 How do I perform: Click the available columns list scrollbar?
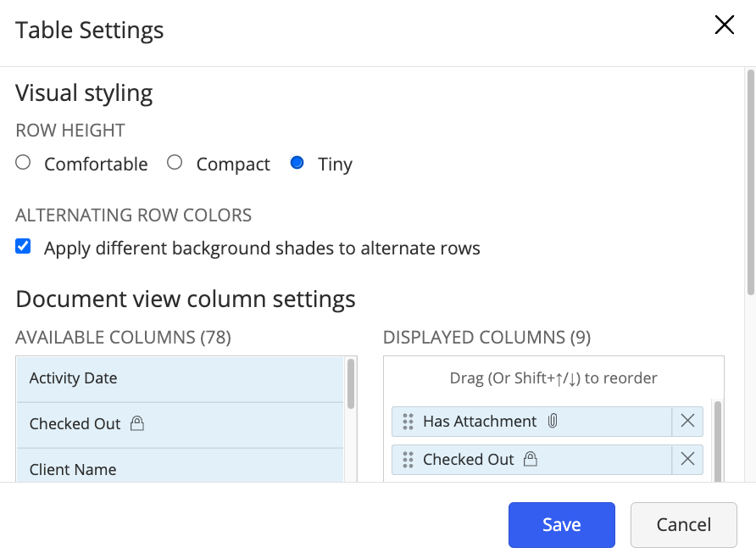pyautogui.click(x=351, y=384)
